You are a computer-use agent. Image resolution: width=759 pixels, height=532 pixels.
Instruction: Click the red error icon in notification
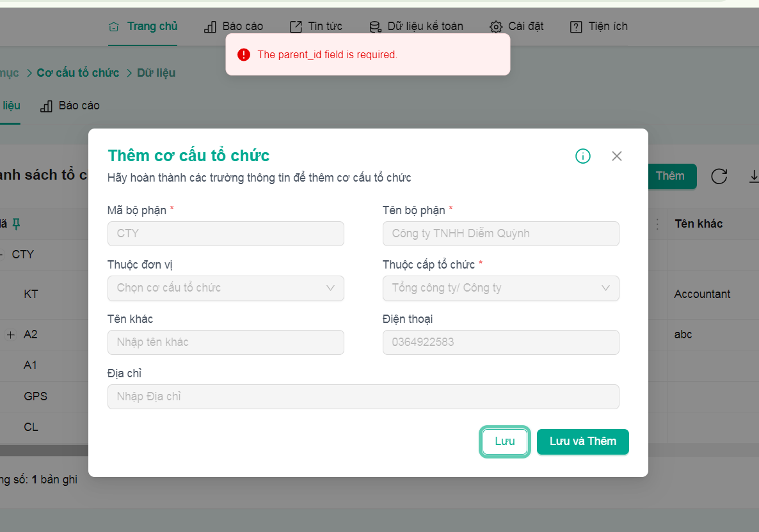click(244, 54)
